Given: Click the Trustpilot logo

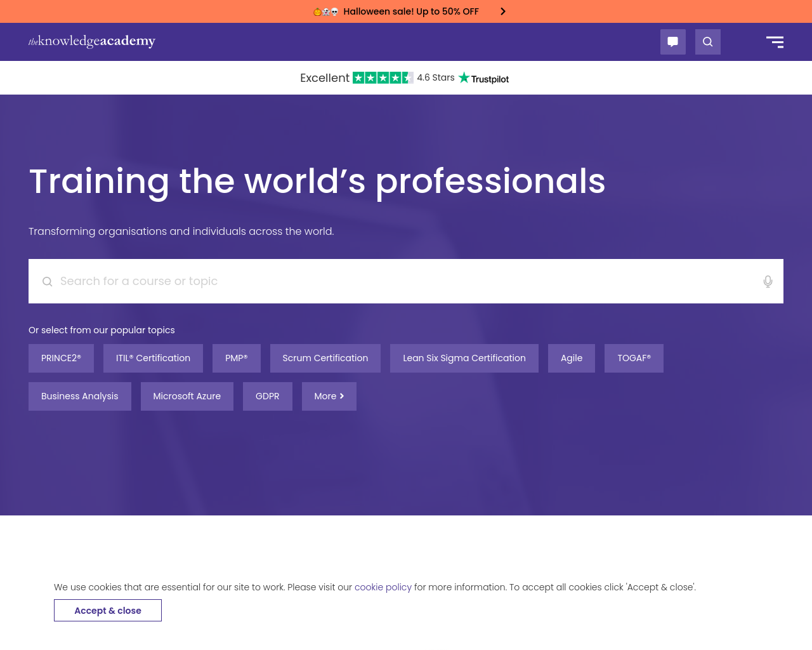Looking at the screenshot, I should point(483,78).
